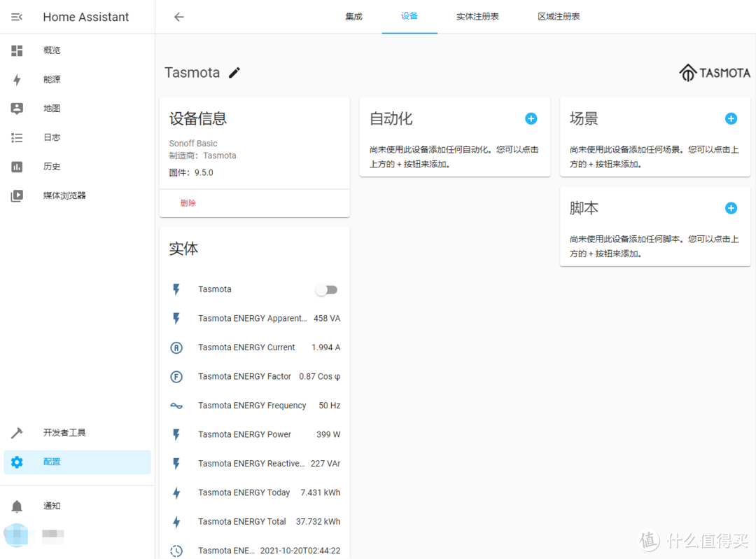Click the 37.732 kWh total value

318,521
